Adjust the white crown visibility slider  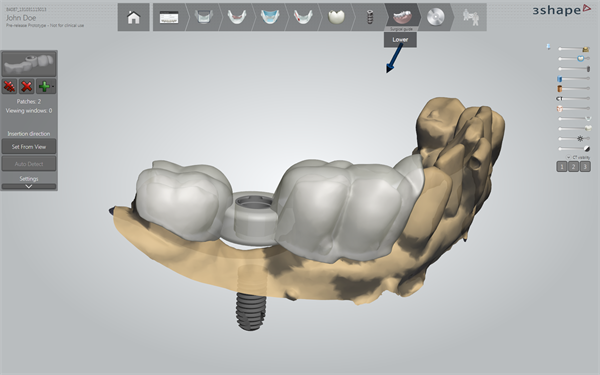[574, 129]
